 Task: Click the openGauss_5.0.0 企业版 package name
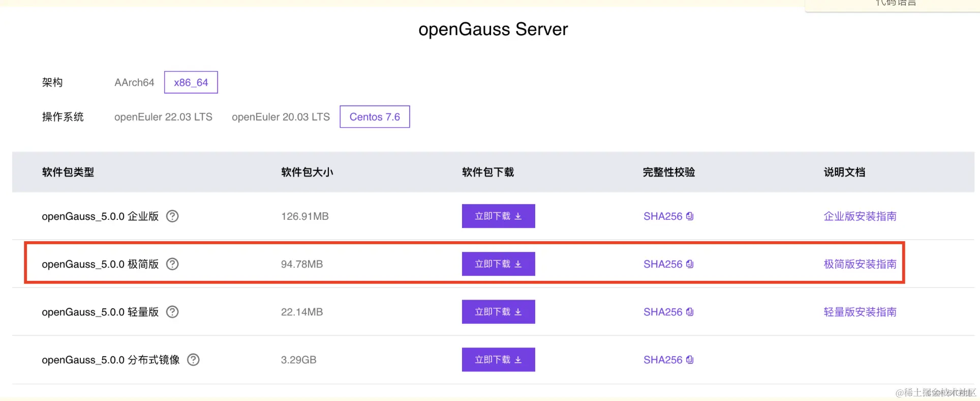point(100,216)
